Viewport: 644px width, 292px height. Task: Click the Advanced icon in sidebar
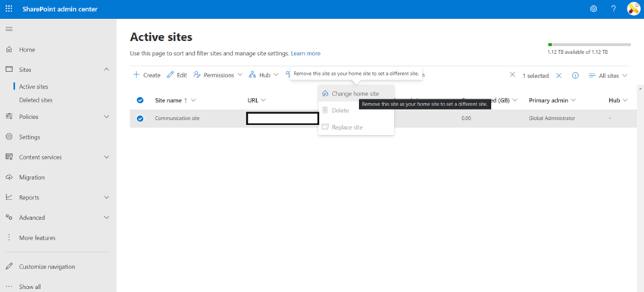click(9, 218)
